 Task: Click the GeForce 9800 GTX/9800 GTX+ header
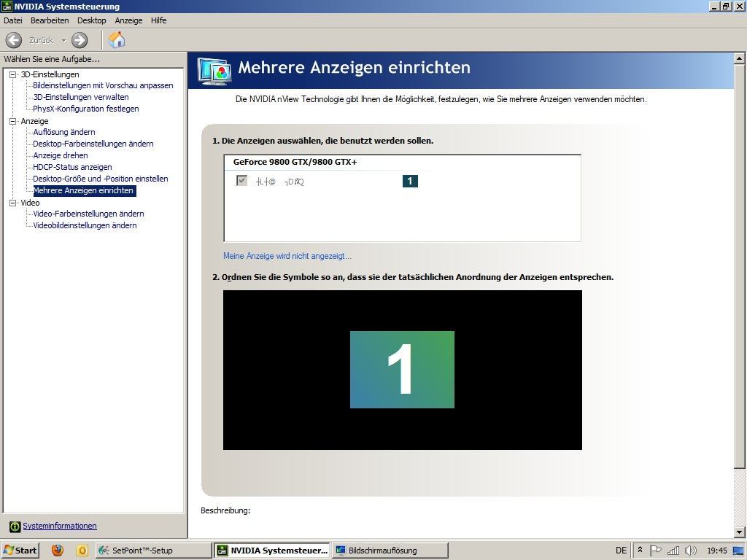pyautogui.click(x=295, y=162)
